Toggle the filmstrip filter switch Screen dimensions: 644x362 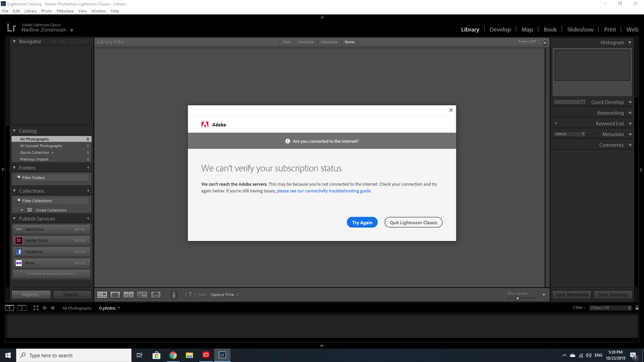[637, 308]
